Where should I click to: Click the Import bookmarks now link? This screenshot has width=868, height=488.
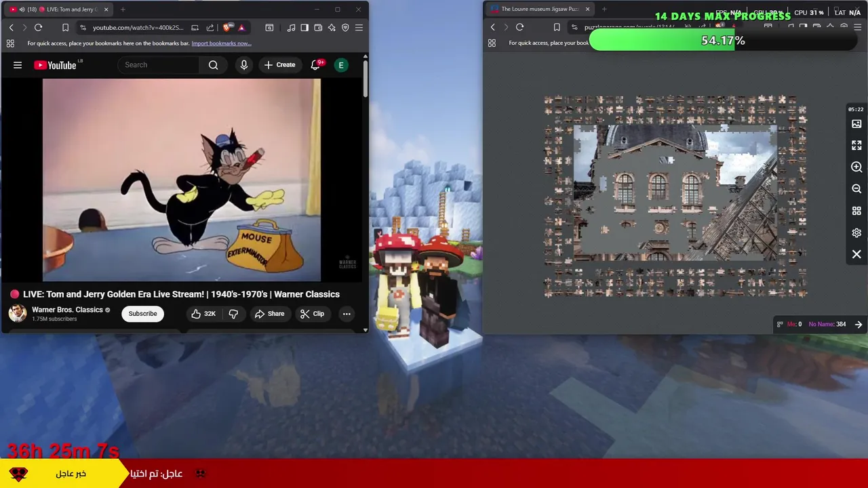221,43
